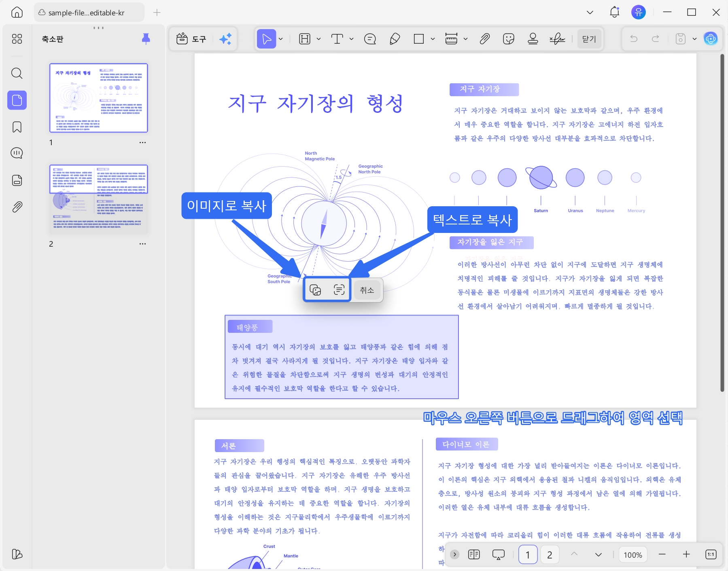This screenshot has width=728, height=571.
Task: Select page 1 thumbnail
Action: (x=99, y=98)
